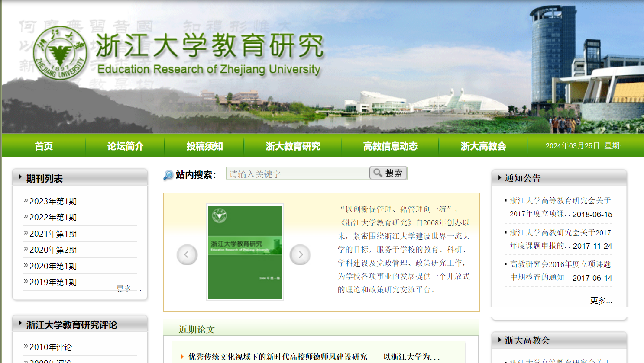Open 2010年评论 link
Viewport: 644px width, 363px height.
pyautogui.click(x=51, y=347)
